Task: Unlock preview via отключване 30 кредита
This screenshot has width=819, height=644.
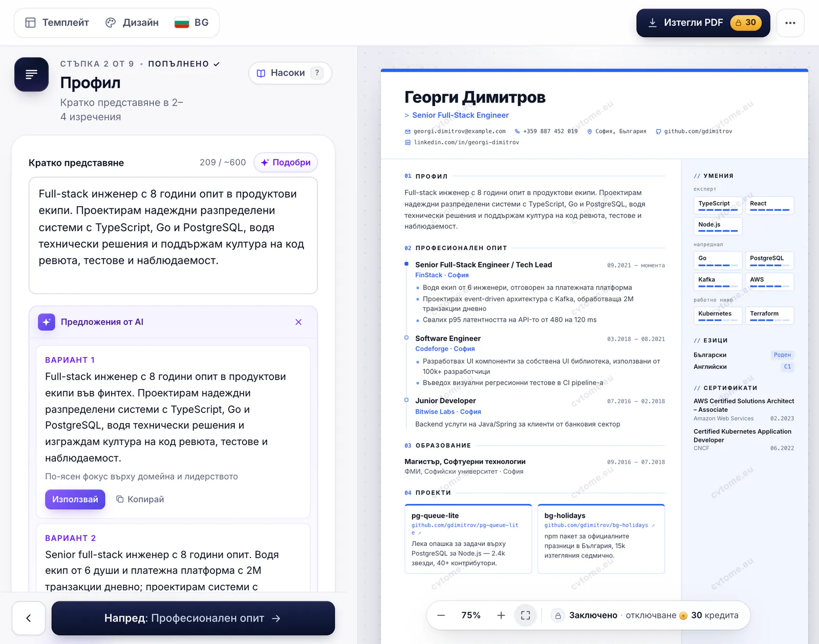Action: tap(682, 615)
